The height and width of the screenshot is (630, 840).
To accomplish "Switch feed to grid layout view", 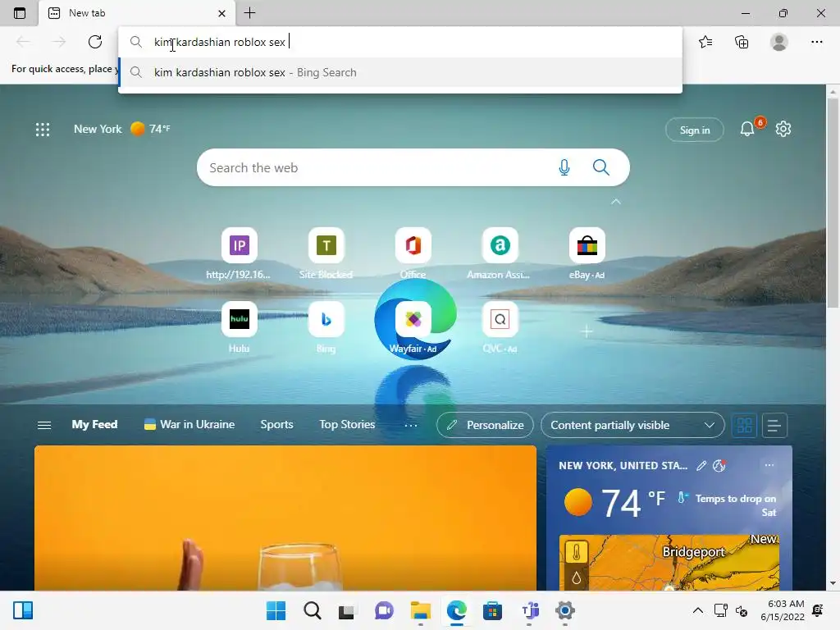I will (x=745, y=426).
